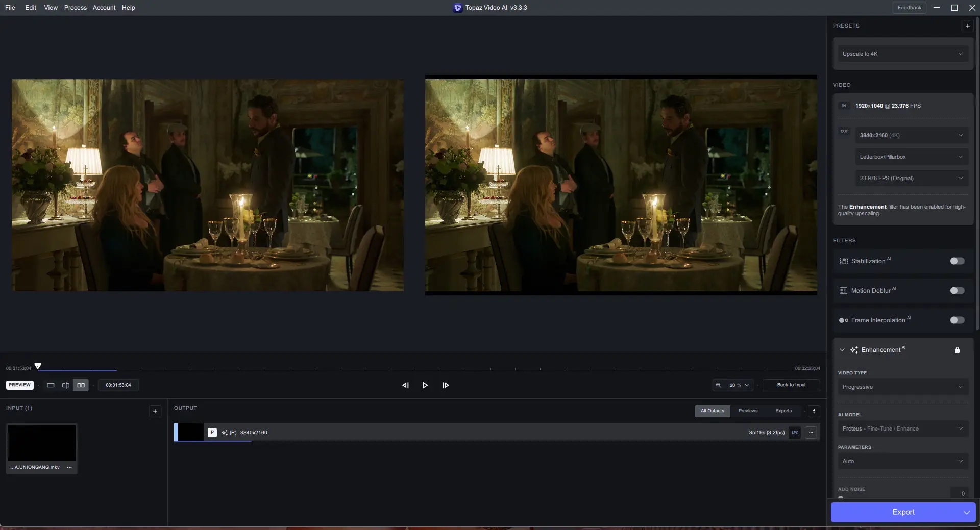Step back one frame
This screenshot has width=980, height=530.
(405, 385)
